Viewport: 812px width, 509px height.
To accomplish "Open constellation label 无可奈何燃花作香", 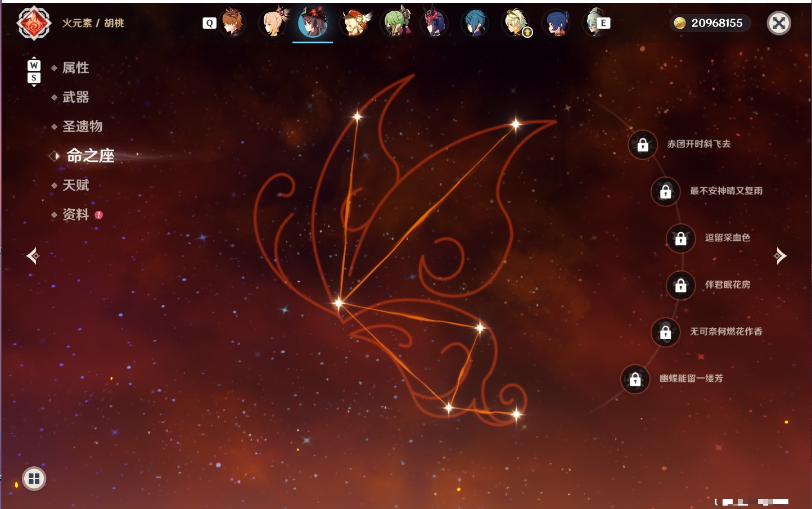I will click(x=726, y=331).
